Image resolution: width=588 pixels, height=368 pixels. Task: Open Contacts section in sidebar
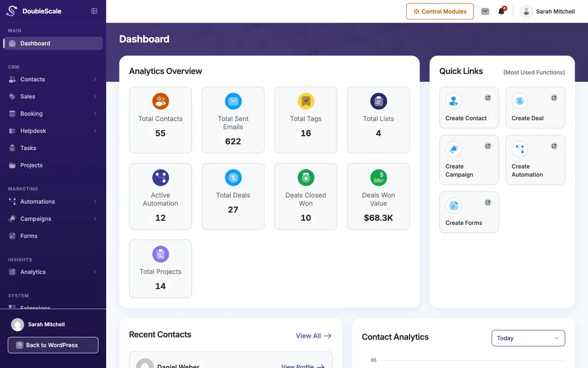click(x=53, y=79)
